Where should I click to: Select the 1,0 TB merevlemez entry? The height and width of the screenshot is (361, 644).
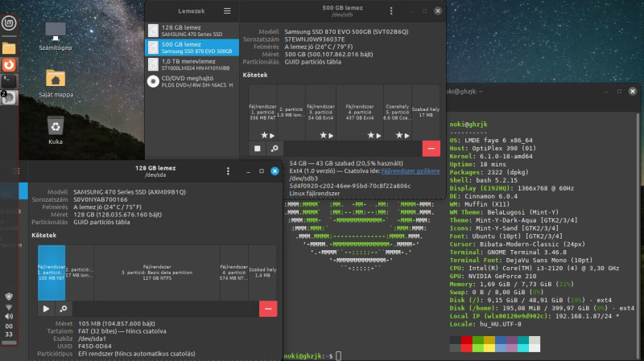click(x=192, y=64)
